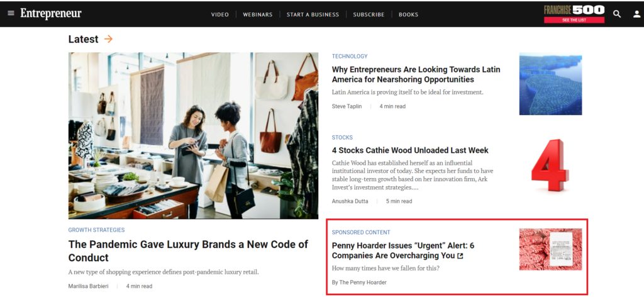The width and height of the screenshot is (644, 297).
Task: Click 'A new type of shopping experience' summary
Action: coord(164,272)
